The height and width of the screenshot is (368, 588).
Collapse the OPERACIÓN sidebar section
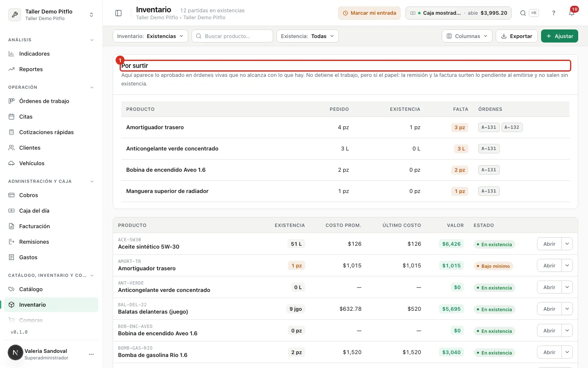[x=92, y=88]
